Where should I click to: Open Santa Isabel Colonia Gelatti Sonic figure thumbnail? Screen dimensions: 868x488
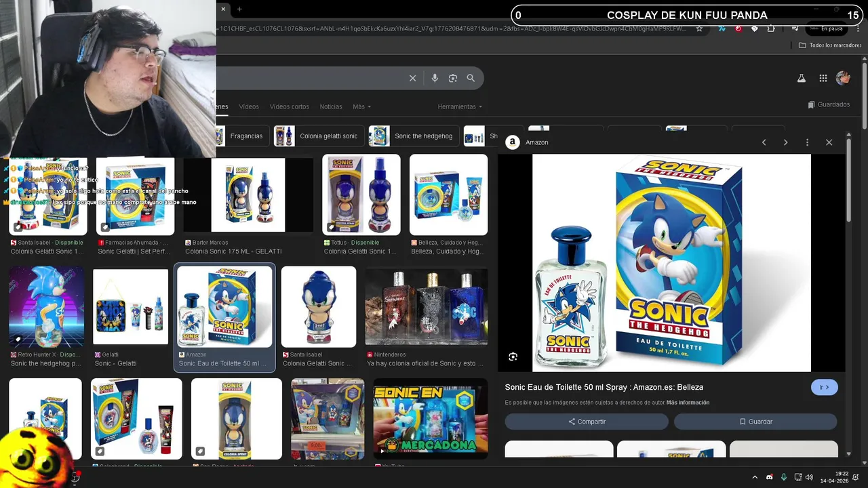319,306
